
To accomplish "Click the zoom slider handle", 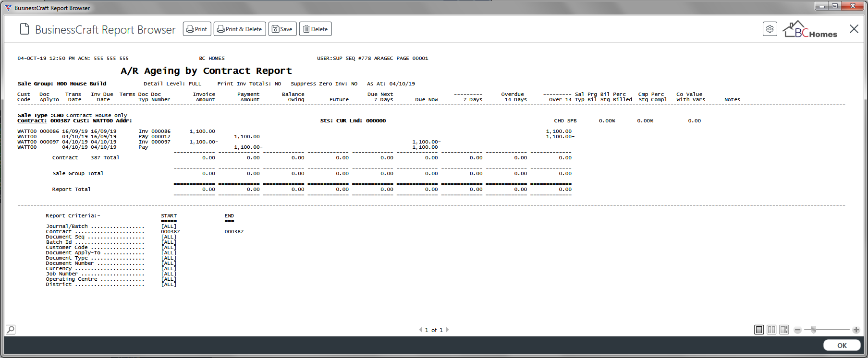I will [813, 330].
